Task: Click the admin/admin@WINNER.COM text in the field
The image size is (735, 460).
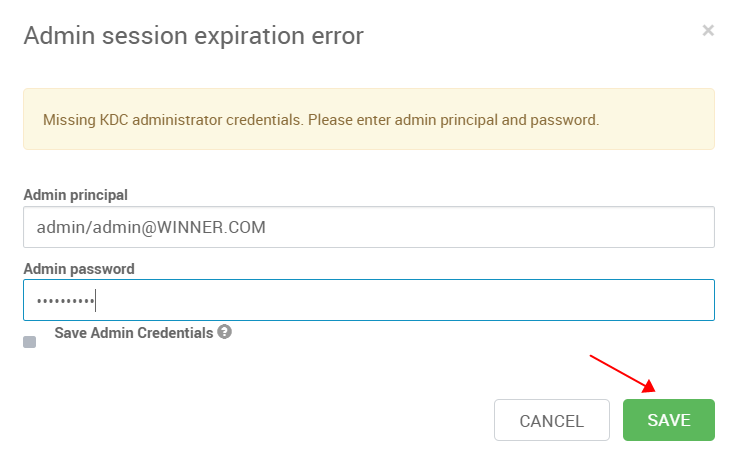Action: click(x=151, y=227)
